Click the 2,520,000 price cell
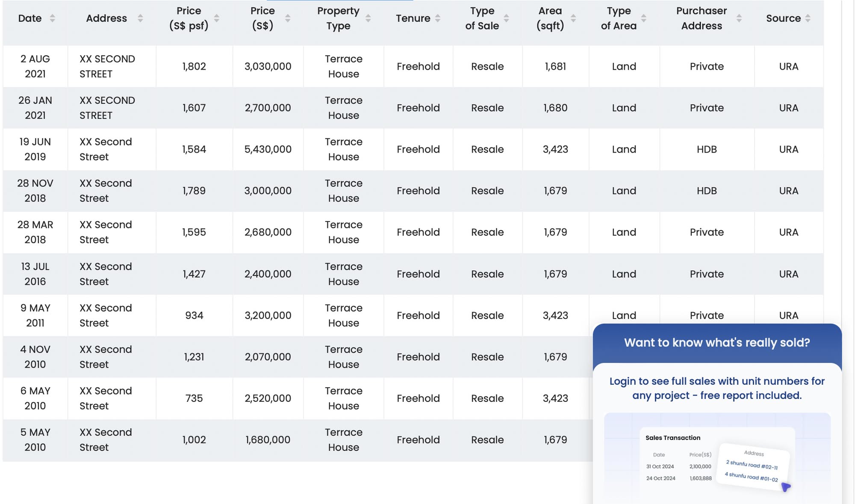Screen dimensions: 855x504 tap(268, 398)
